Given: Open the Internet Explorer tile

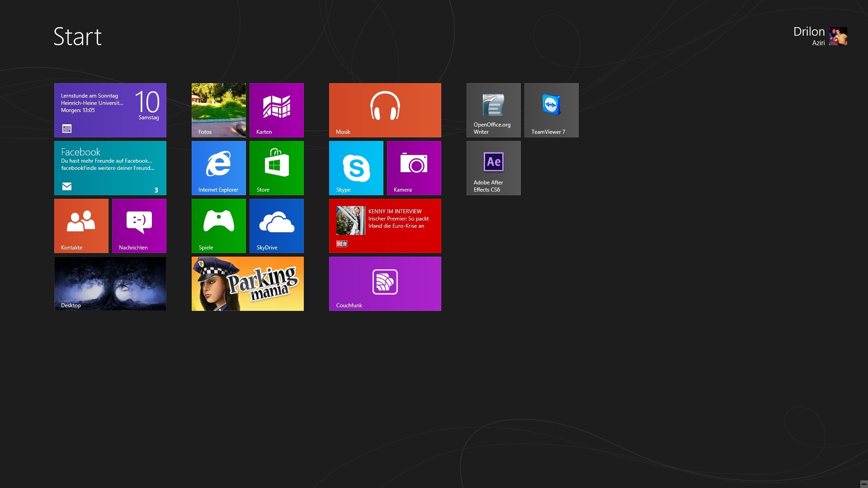Looking at the screenshot, I should coord(218,168).
